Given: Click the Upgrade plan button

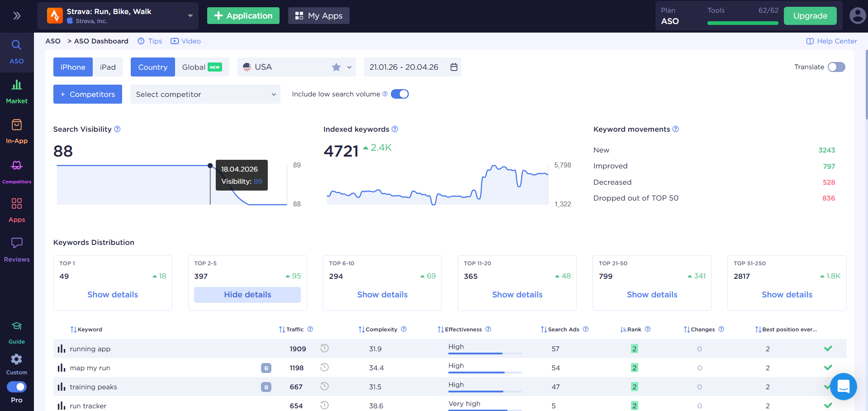Looking at the screenshot, I should pyautogui.click(x=810, y=16).
